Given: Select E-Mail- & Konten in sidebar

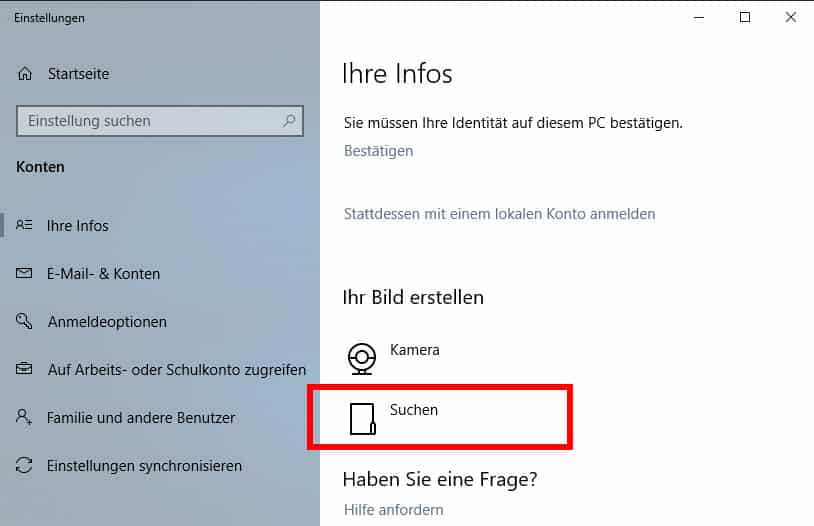Looking at the screenshot, I should click(103, 274).
